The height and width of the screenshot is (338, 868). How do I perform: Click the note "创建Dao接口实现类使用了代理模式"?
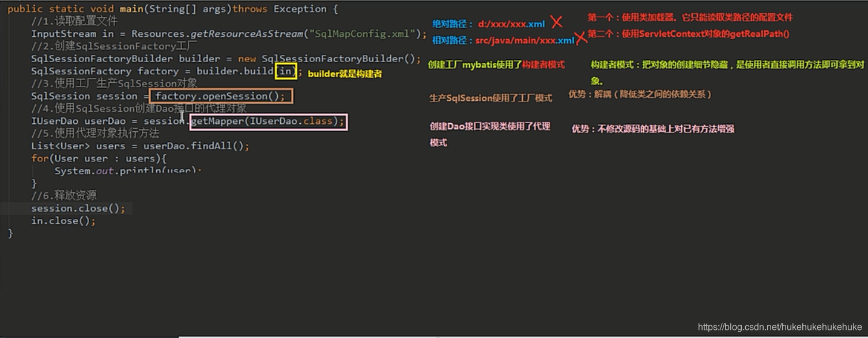pyautogui.click(x=490, y=134)
